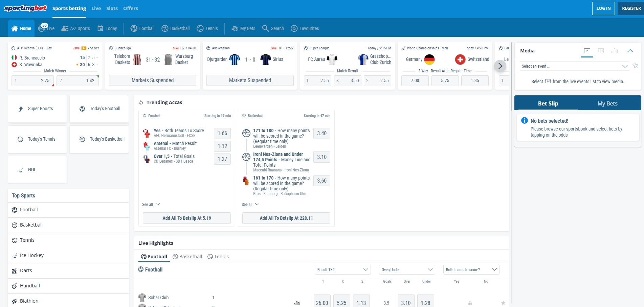
Task: Open the Home icon in navigation bar
Action: (15, 28)
